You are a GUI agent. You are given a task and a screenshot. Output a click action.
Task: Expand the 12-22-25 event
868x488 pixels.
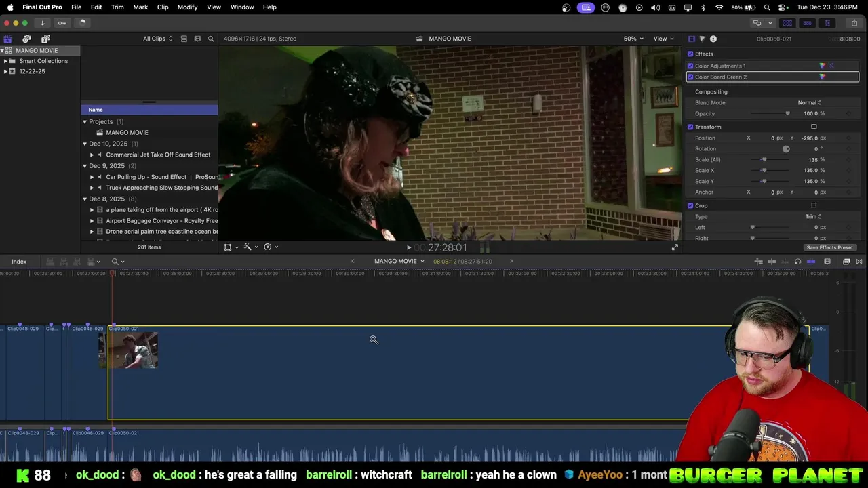tap(5, 71)
